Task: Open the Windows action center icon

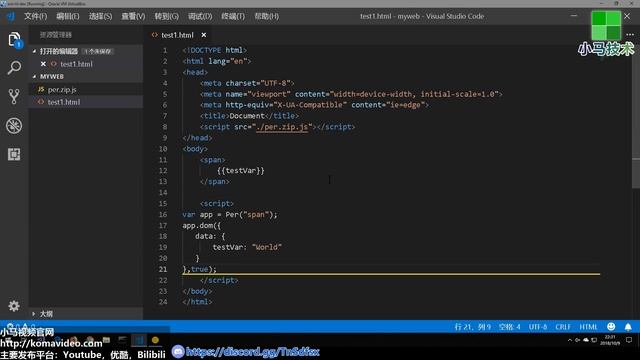Action: (629, 340)
